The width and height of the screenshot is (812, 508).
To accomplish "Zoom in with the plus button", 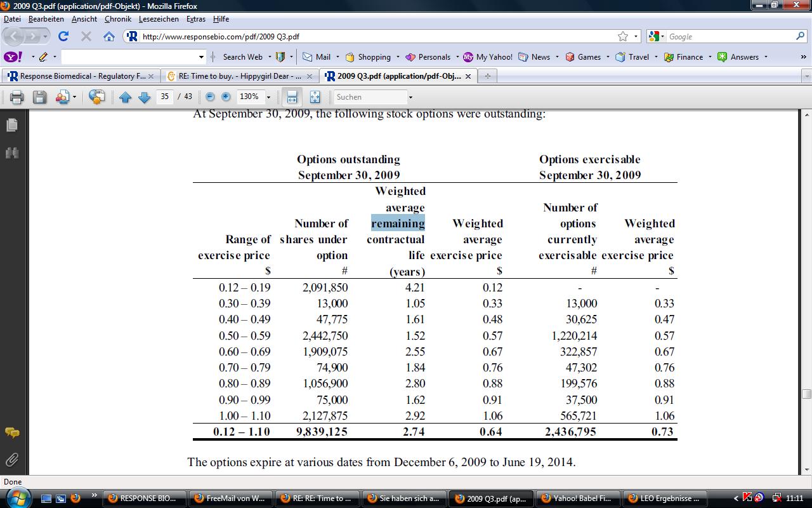I will 226,97.
